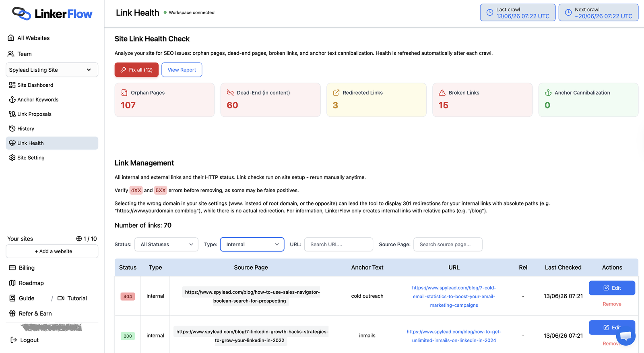Viewport: 644px width, 353px height.
Task: Click the Logout arrow icon
Action: tap(14, 340)
